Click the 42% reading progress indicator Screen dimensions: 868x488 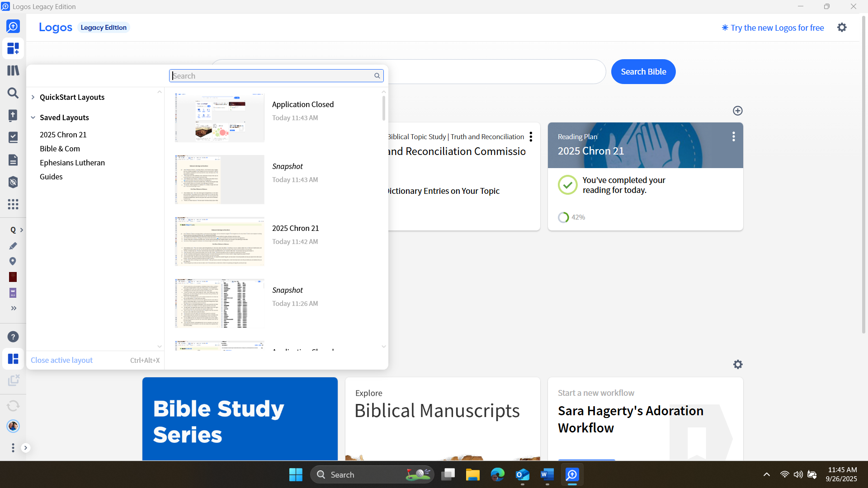pos(571,217)
